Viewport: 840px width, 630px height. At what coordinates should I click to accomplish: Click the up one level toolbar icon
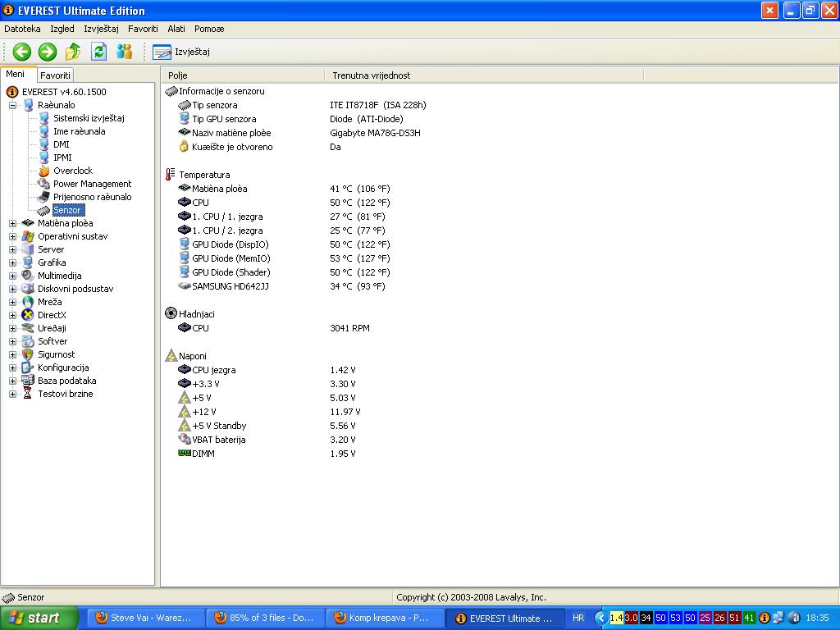(73, 52)
